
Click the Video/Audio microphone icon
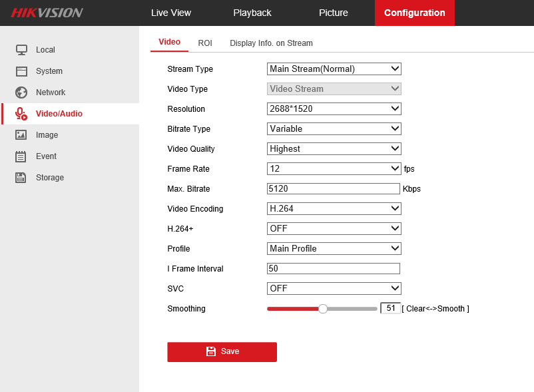(21, 114)
